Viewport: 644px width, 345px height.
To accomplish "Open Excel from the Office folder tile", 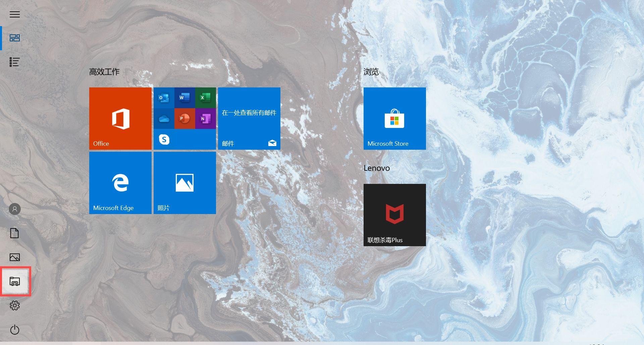I will pyautogui.click(x=205, y=98).
